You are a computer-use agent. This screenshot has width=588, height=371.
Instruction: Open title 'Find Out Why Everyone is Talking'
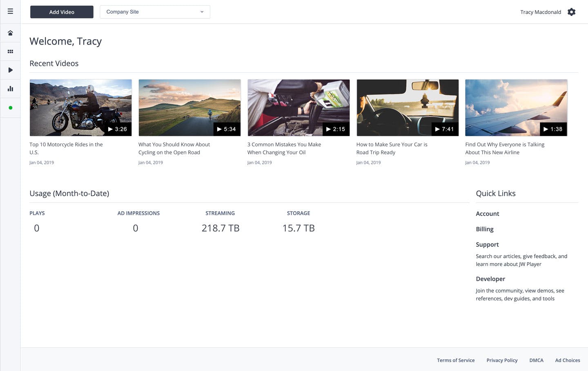click(505, 148)
